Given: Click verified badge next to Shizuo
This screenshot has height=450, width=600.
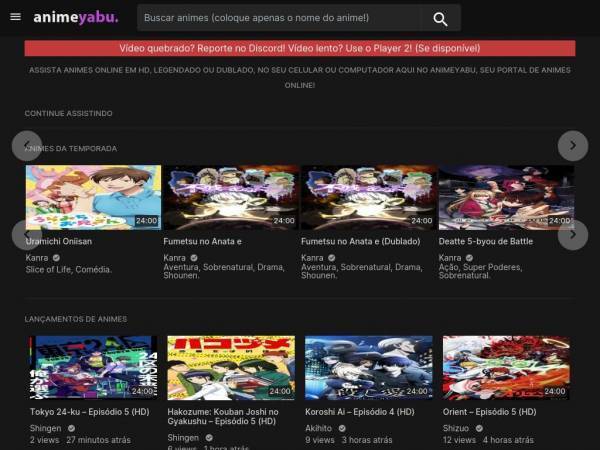Looking at the screenshot, I should coord(479,429).
